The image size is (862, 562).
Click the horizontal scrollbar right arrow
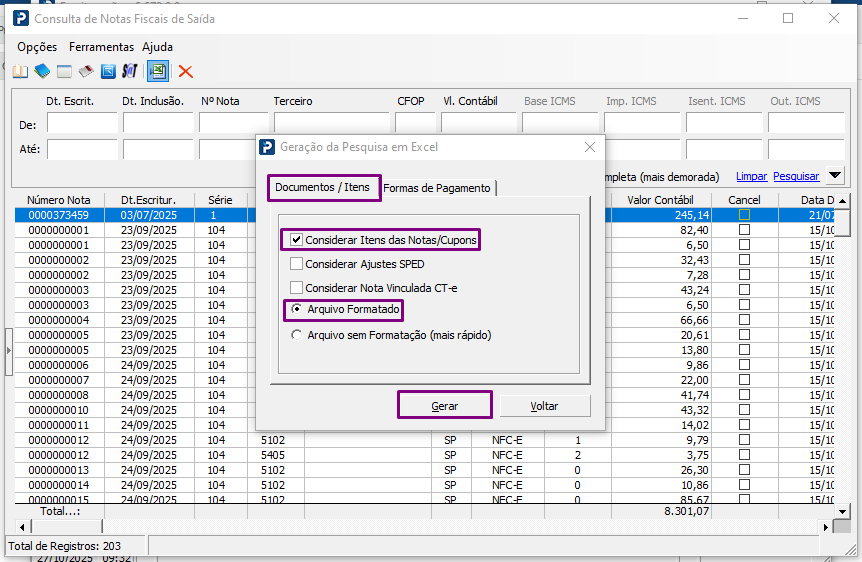point(825,527)
